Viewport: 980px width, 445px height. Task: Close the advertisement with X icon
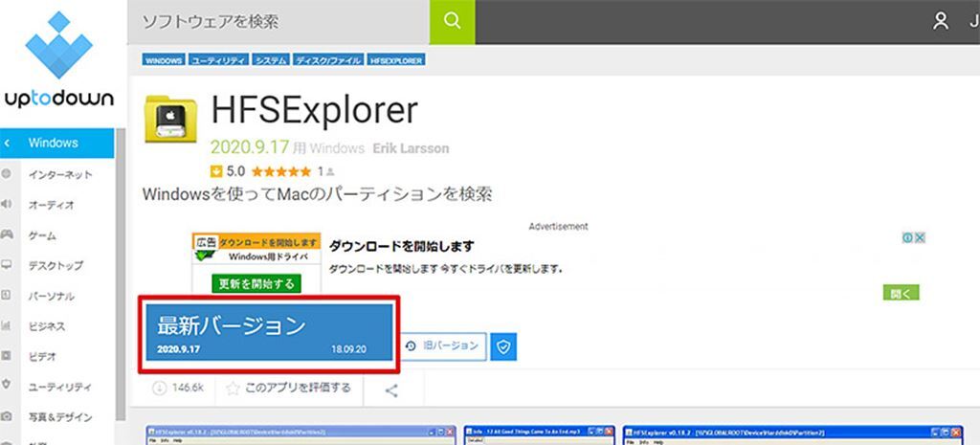[920, 237]
